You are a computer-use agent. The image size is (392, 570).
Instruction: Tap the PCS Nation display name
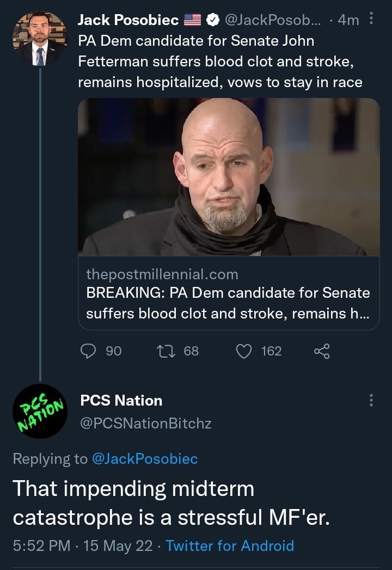pyautogui.click(x=121, y=400)
